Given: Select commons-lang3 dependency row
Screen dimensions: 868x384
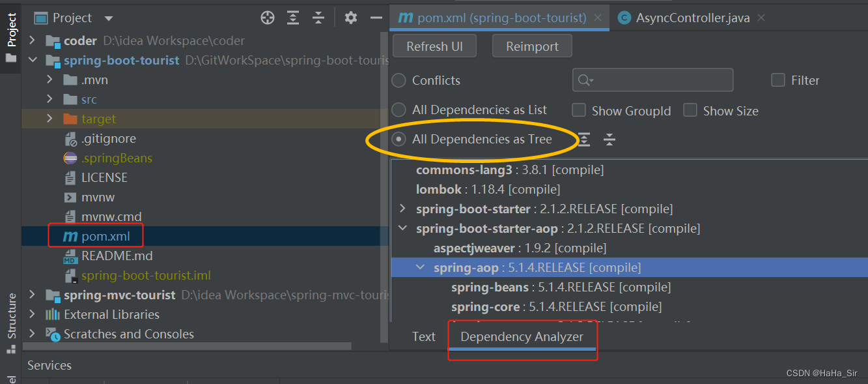Looking at the screenshot, I should [x=629, y=170].
